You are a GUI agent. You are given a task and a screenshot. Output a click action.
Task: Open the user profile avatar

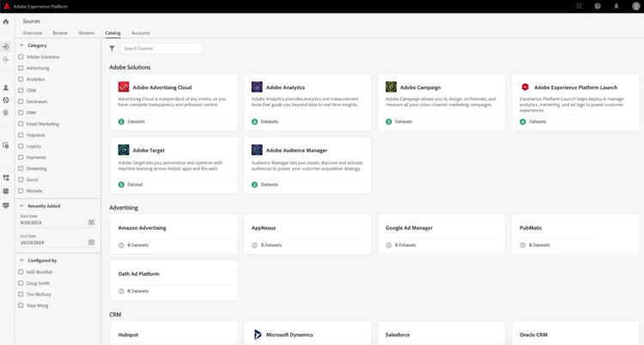pyautogui.click(x=635, y=6)
